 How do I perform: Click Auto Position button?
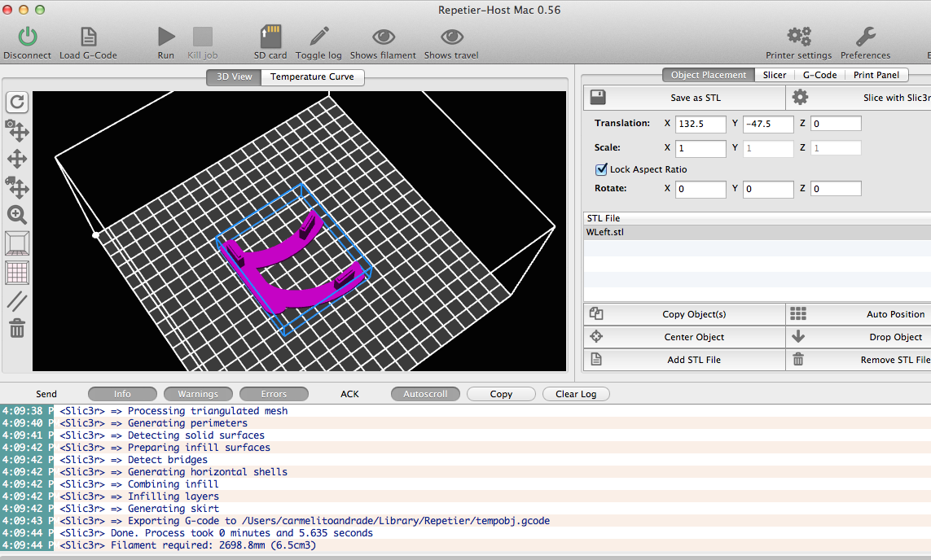tap(859, 314)
